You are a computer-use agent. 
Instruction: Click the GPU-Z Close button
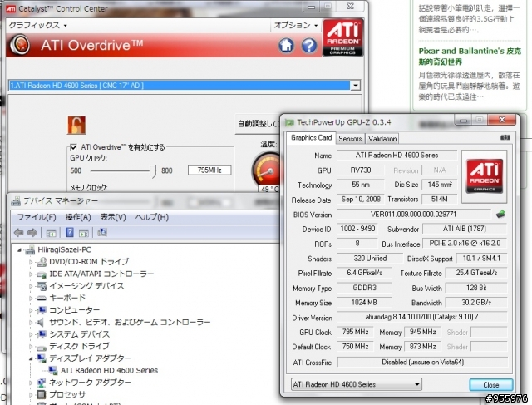[490, 385]
